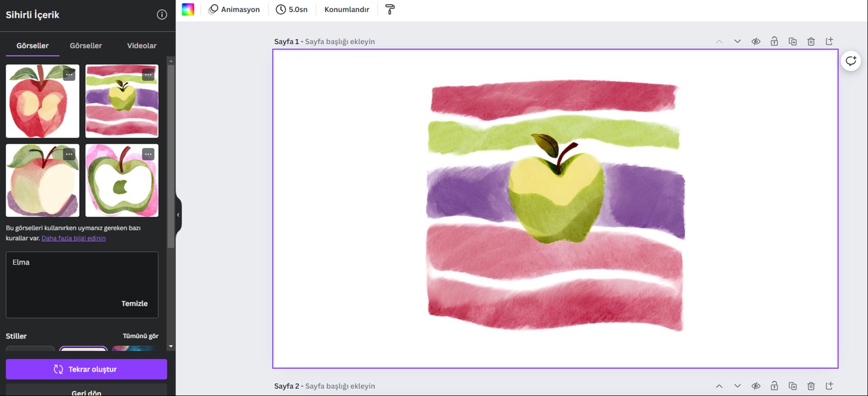Click the paint roller copy style icon
This screenshot has height=396, width=868.
[x=390, y=9]
